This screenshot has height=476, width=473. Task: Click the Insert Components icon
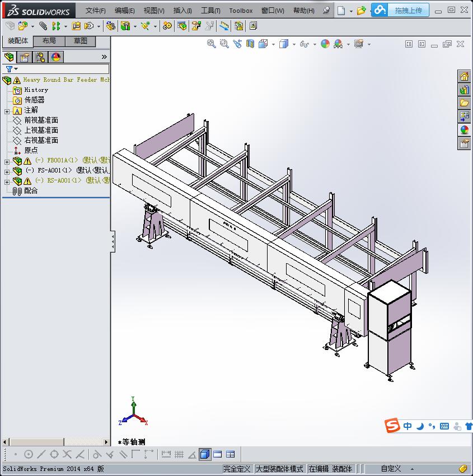coord(22,26)
